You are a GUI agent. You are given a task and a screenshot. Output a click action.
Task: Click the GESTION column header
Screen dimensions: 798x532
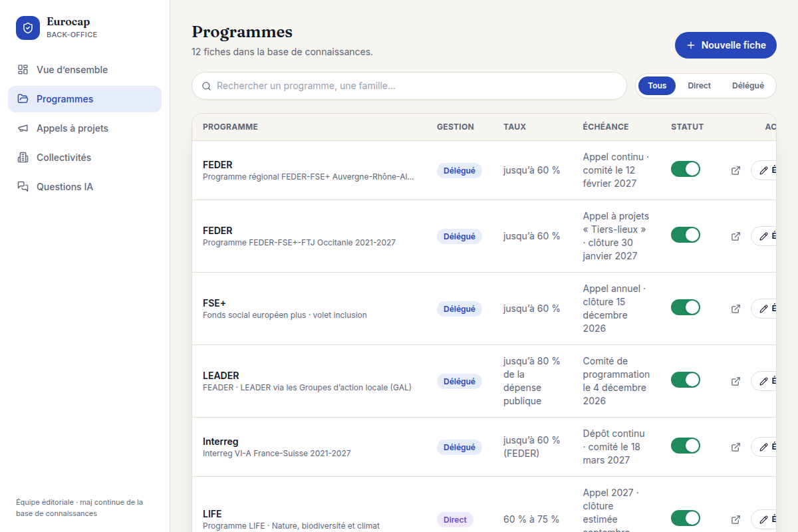[456, 127]
